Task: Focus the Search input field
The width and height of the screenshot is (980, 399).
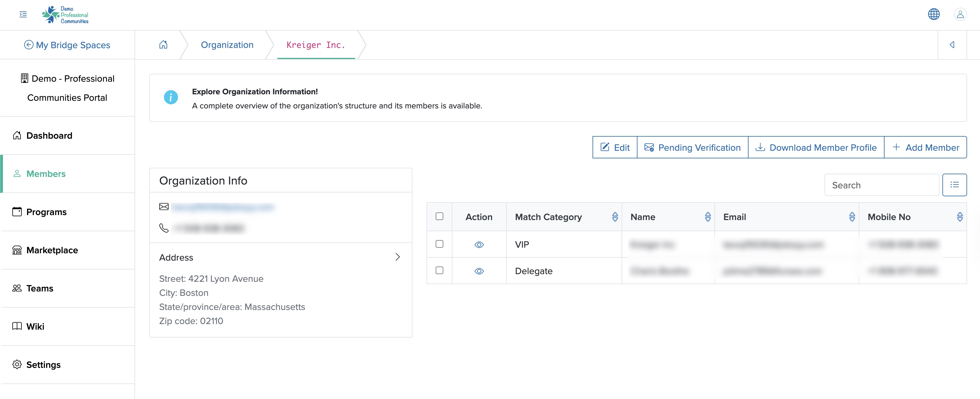Action: (882, 185)
